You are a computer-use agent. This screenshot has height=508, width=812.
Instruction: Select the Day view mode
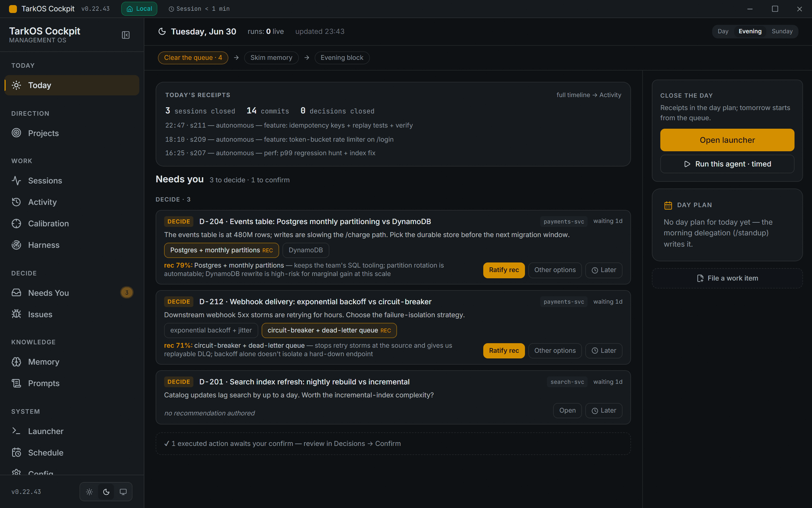point(723,31)
